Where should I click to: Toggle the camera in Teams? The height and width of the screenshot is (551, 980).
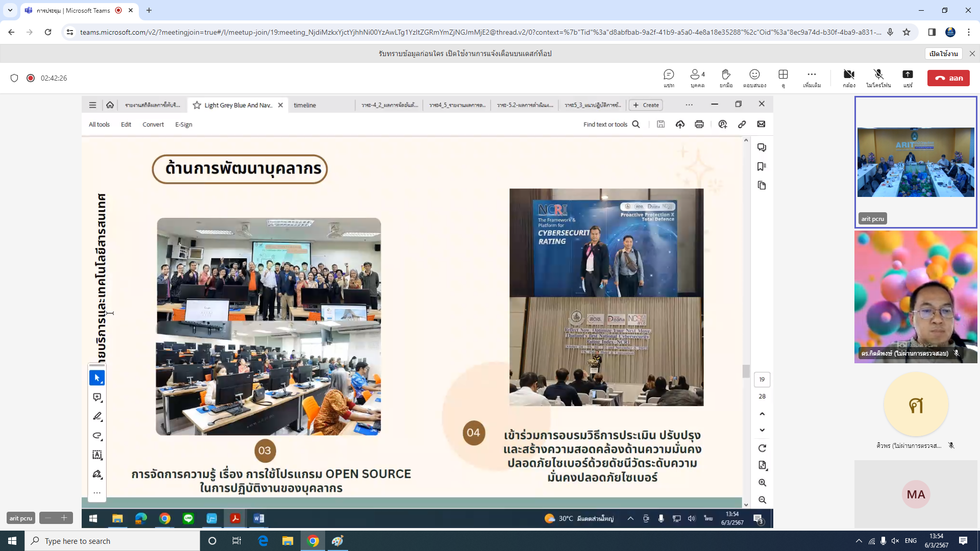[x=849, y=78]
